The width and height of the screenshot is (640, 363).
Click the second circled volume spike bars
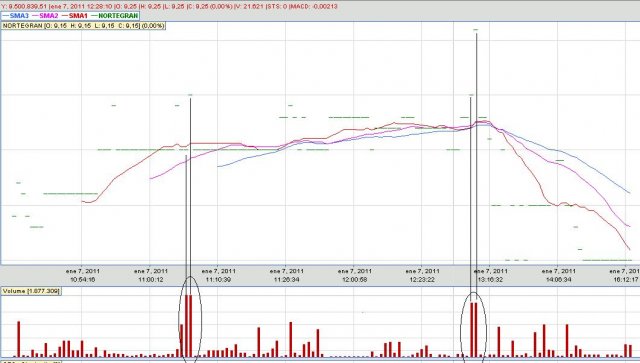point(473,329)
